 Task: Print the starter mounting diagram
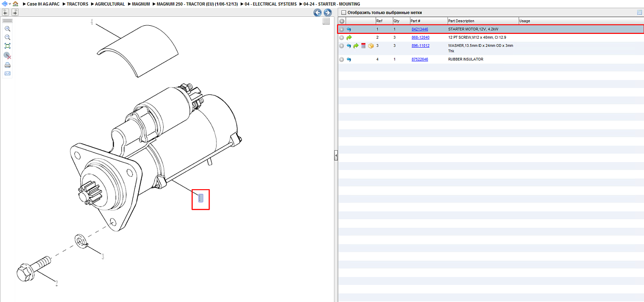click(x=7, y=65)
